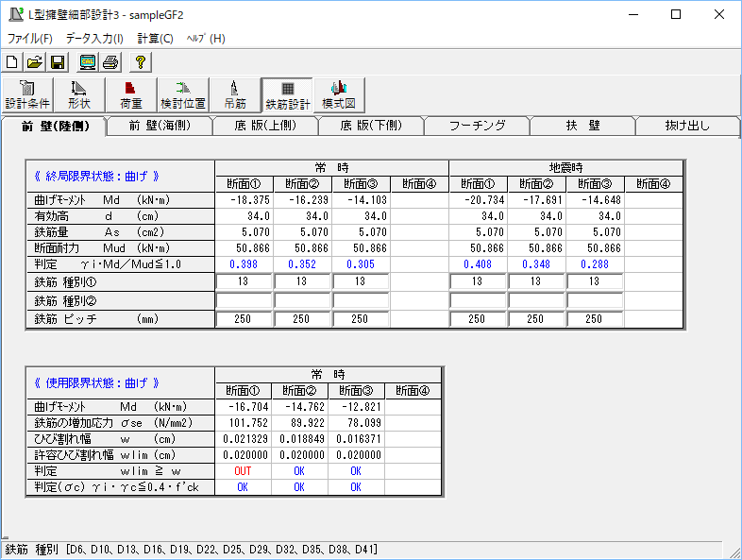742x560 pixels.
Task: Open the 模式図 toolbar button
Action: [339, 94]
